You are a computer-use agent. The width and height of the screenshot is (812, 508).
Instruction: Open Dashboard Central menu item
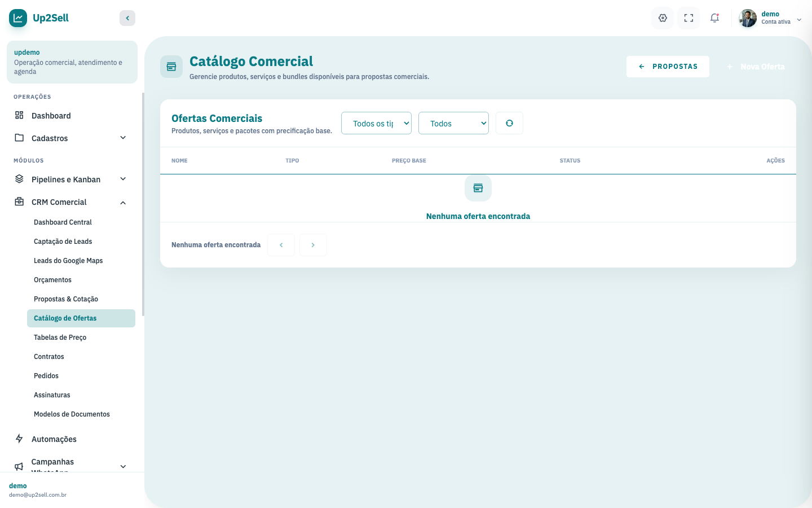(81, 222)
